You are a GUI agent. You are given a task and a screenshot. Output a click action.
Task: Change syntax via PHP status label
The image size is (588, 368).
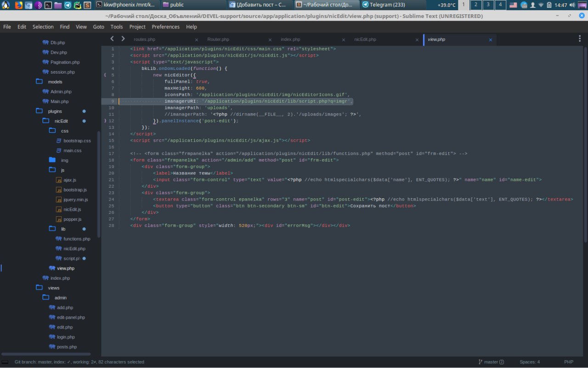pos(569,362)
